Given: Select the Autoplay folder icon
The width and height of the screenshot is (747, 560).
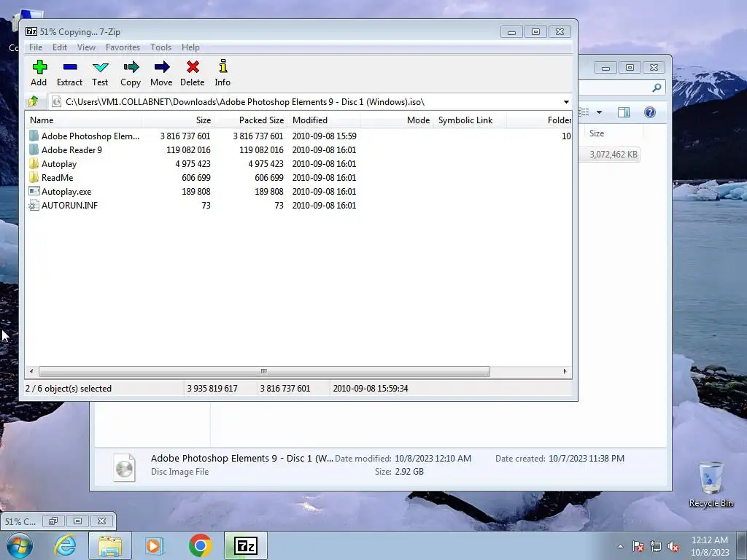Looking at the screenshot, I should tap(34, 164).
